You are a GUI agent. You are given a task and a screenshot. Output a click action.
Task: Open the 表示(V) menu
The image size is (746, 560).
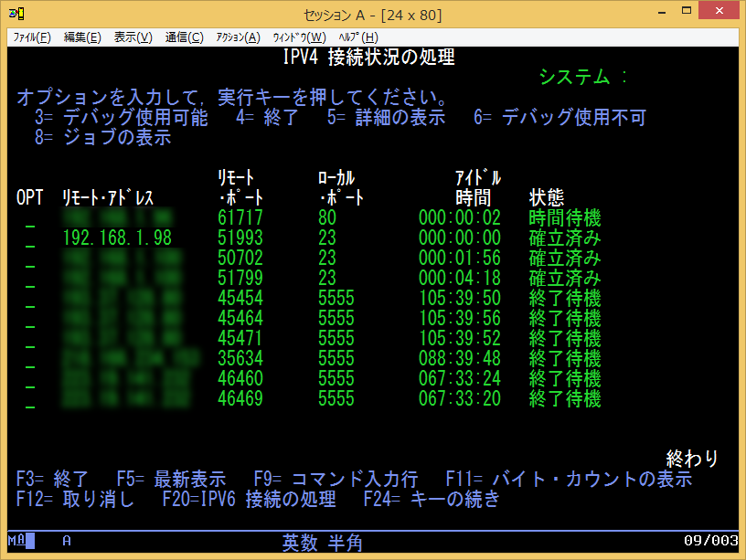pos(130,37)
